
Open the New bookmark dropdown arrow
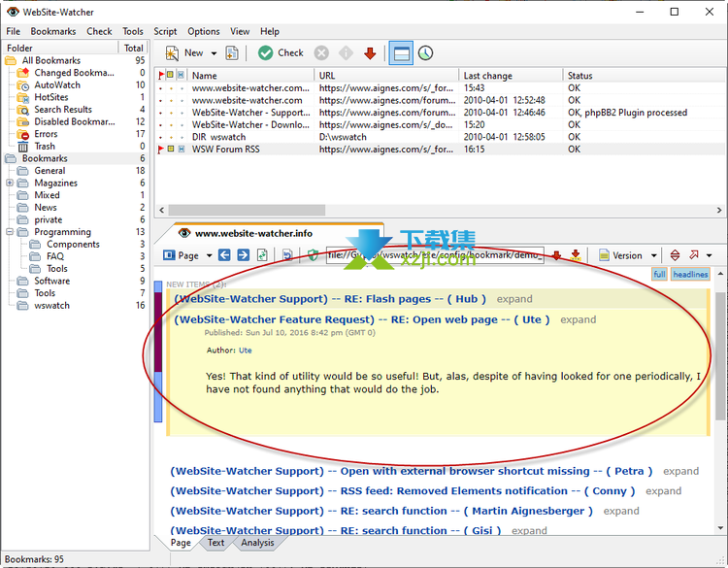click(x=214, y=53)
